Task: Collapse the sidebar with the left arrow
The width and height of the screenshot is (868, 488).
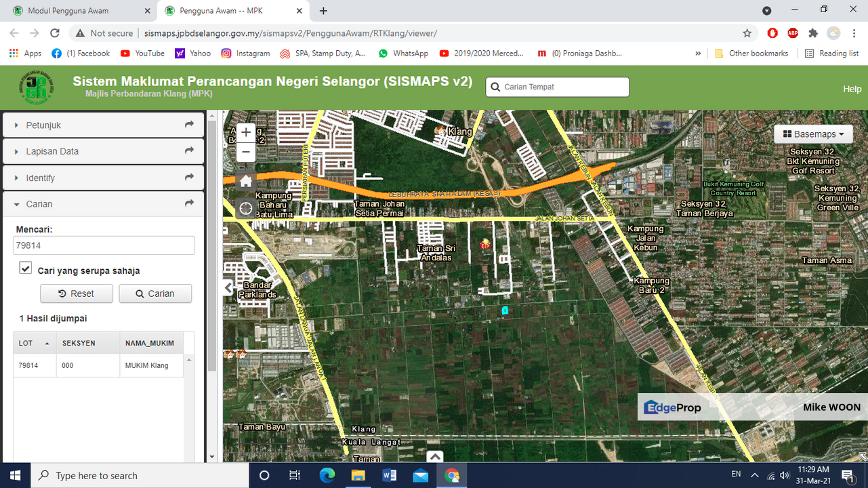Action: [228, 287]
